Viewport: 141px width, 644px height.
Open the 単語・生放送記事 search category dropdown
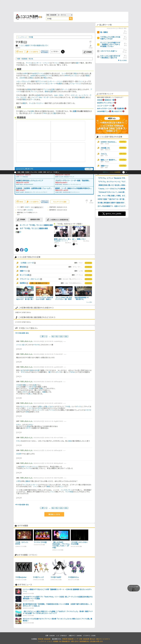(53, 15)
